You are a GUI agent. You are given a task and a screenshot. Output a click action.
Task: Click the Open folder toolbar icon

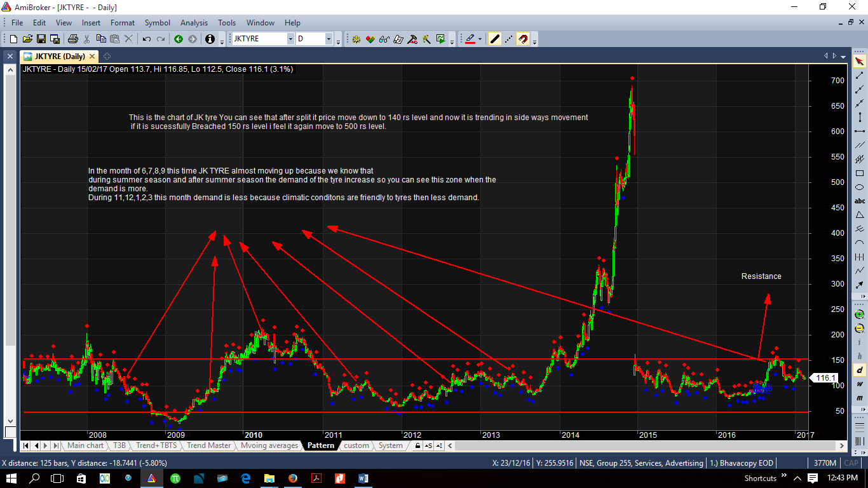(x=27, y=39)
